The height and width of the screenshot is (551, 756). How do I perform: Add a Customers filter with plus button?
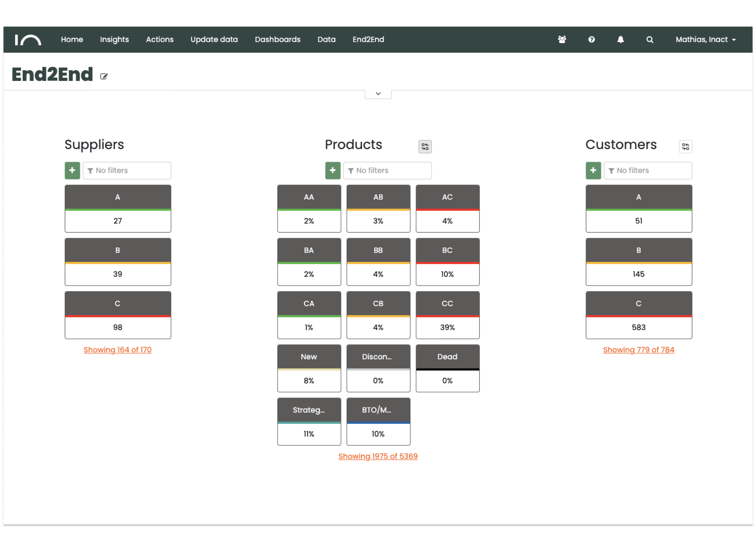[x=593, y=170]
